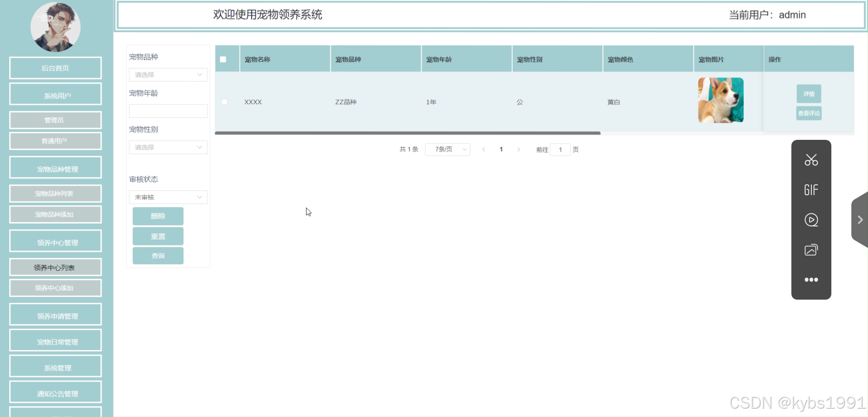Select 宠物品种列表 submenu item
868x417 pixels.
pyautogui.click(x=55, y=194)
